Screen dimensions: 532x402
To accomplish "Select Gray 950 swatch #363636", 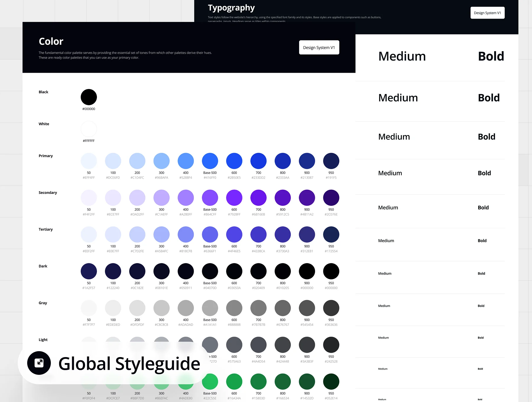I will tap(331, 308).
